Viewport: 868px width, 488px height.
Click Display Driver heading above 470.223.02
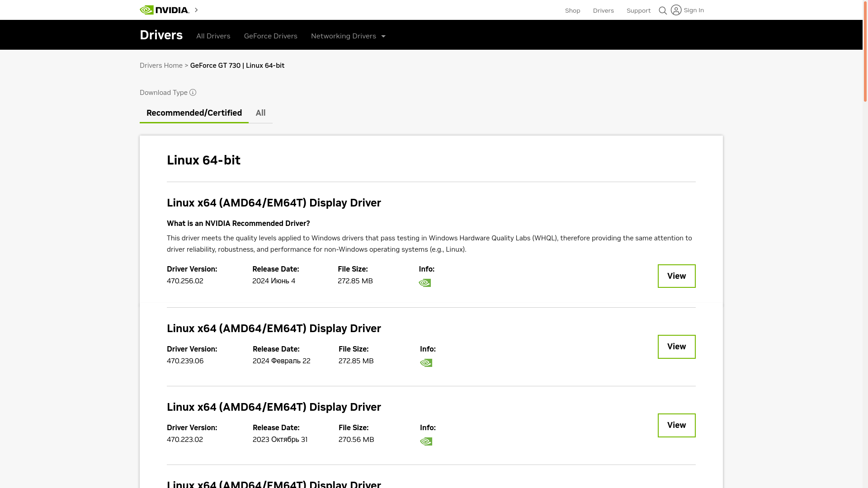click(274, 407)
